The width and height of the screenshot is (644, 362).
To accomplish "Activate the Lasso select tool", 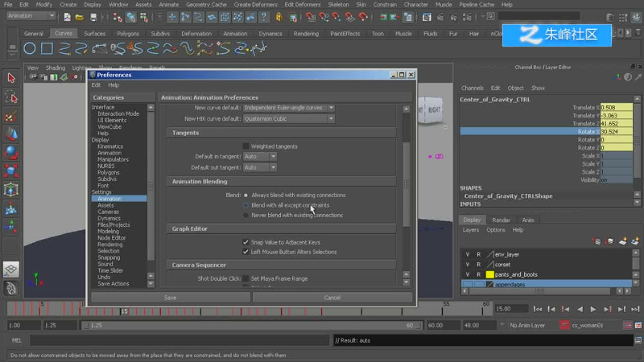I will click(x=11, y=97).
